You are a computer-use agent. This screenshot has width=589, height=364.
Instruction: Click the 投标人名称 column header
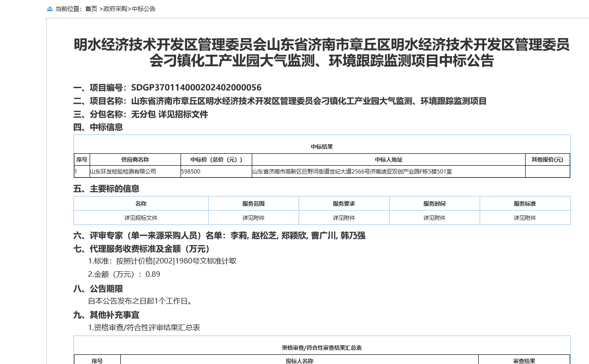point(299,361)
